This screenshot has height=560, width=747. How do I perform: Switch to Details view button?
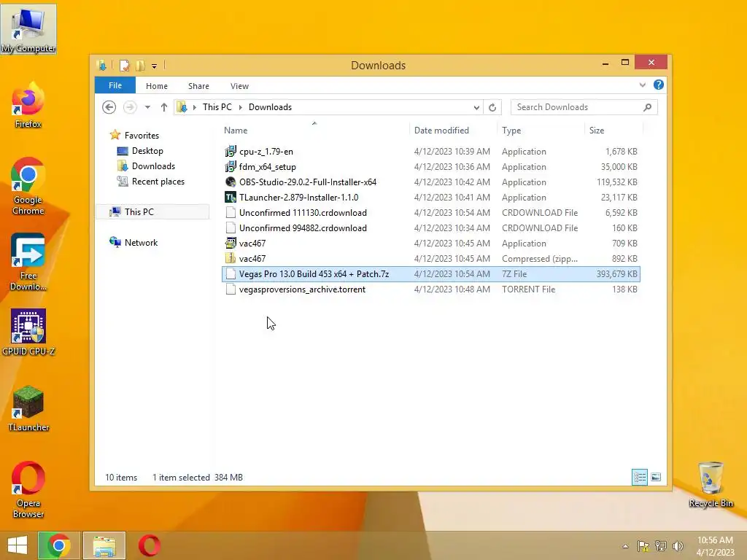point(640,477)
